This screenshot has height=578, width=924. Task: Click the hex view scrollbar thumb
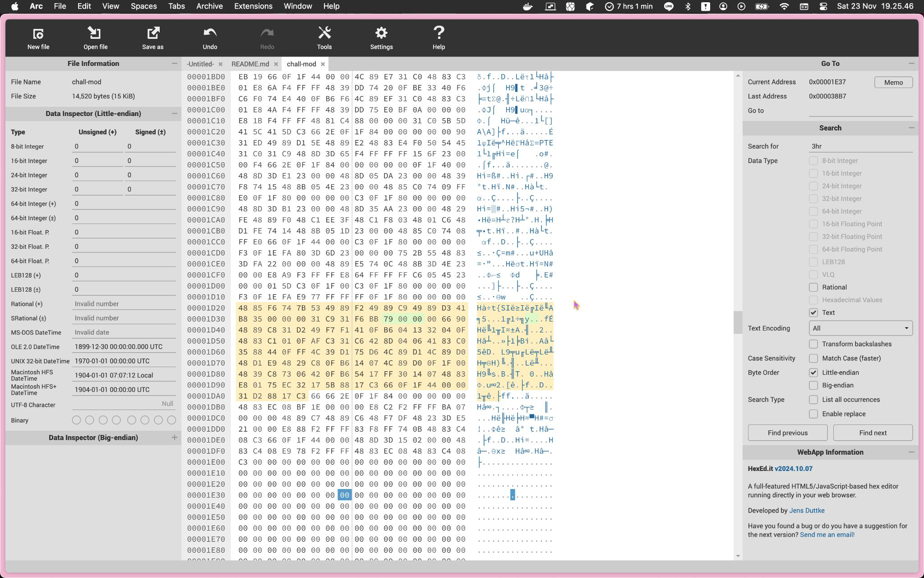click(x=738, y=322)
